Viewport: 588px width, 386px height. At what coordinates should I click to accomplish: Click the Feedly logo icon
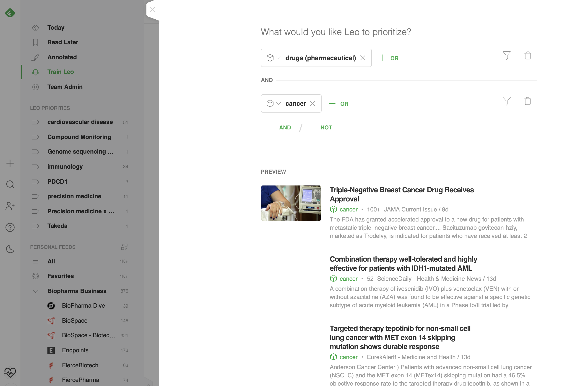tap(10, 13)
